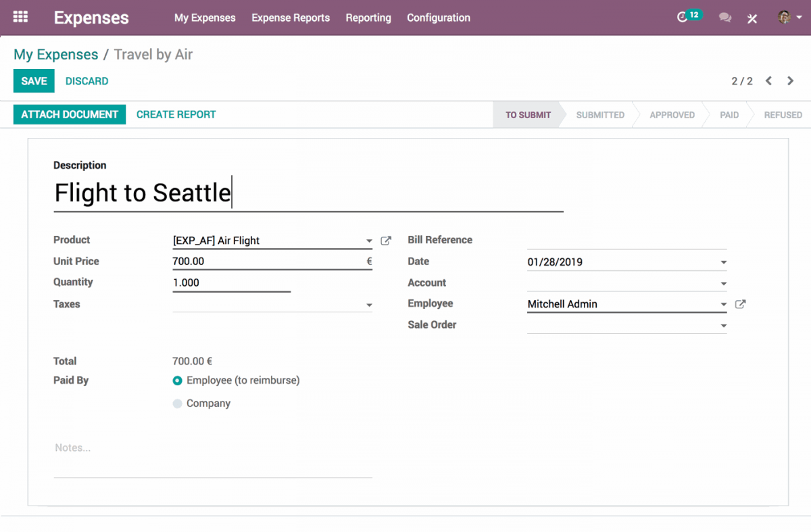Go to next record arrow
Image resolution: width=811 pixels, height=532 pixels.
pyautogui.click(x=790, y=80)
